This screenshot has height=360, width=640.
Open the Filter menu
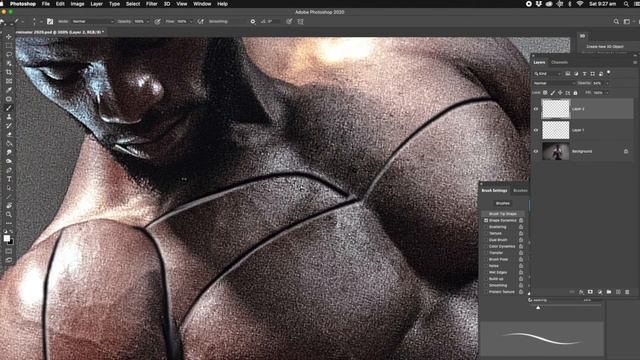coord(151,4)
